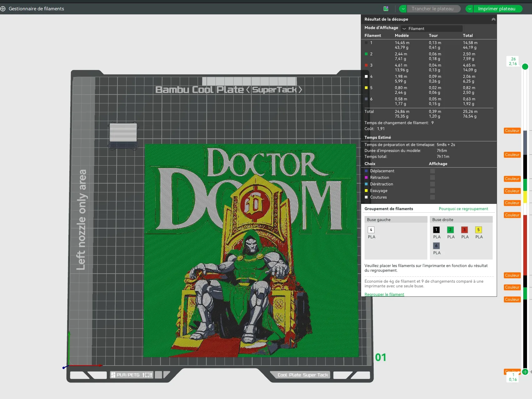
Task: Select grey filament chip 6 under Buse droite
Action: coord(436,246)
